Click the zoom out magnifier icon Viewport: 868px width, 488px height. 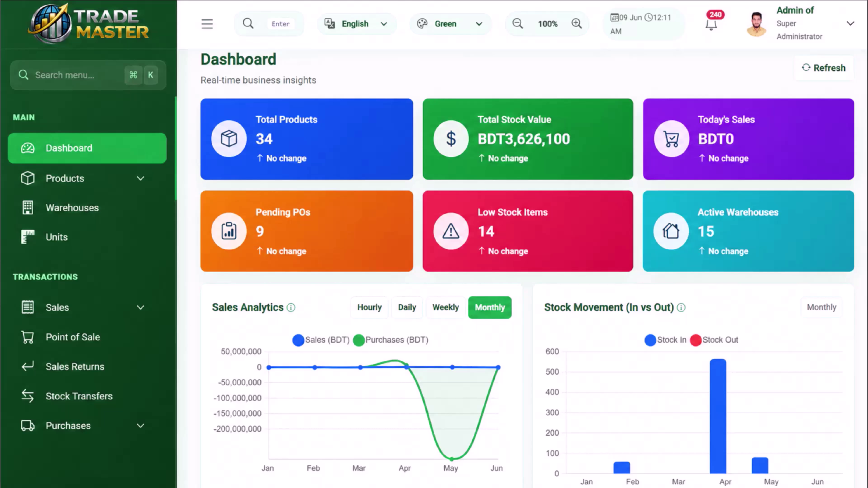pyautogui.click(x=518, y=23)
